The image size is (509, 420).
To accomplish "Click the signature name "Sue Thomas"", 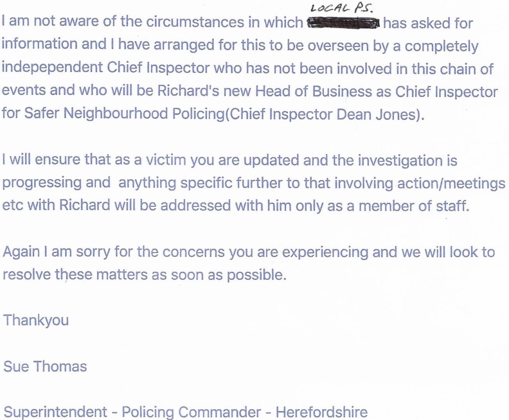I will (45, 367).
